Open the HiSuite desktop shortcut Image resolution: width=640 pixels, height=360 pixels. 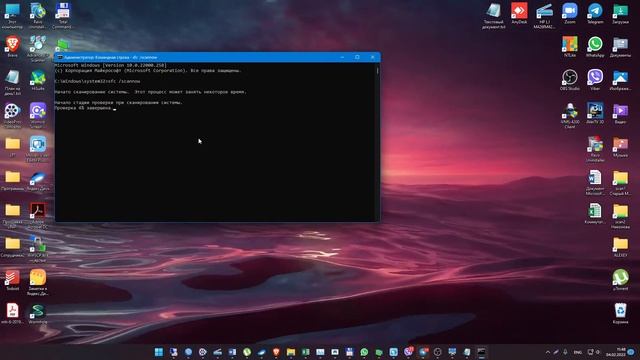pos(38,80)
